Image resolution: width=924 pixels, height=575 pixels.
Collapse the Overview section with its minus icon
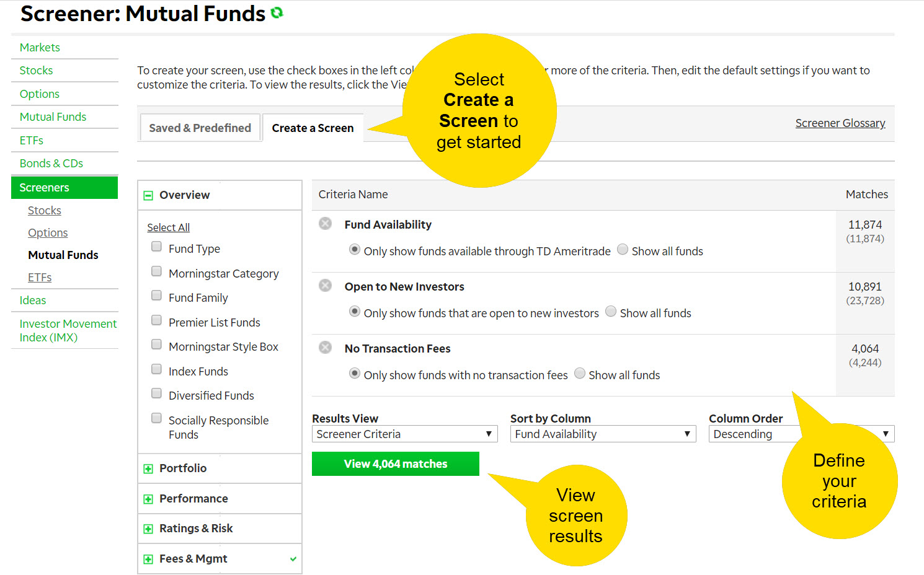pyautogui.click(x=148, y=195)
